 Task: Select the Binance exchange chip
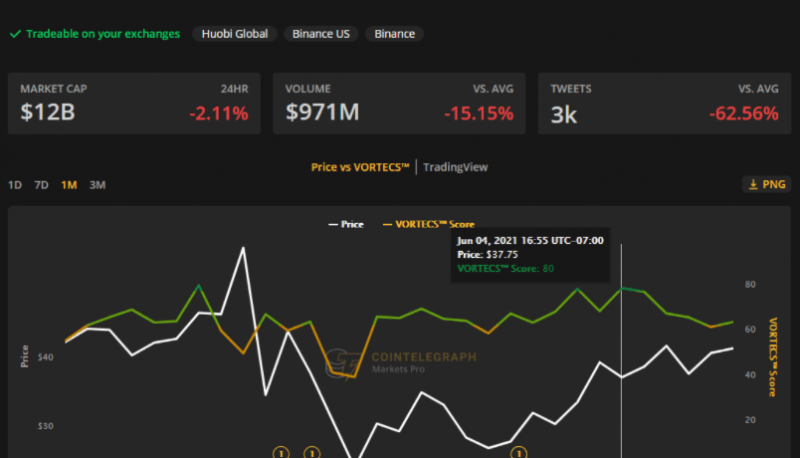pos(394,34)
